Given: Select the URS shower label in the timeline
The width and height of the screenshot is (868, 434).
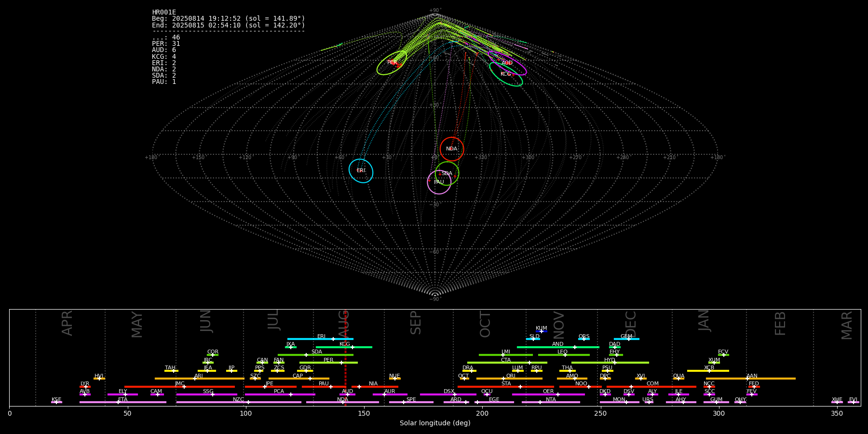Looking at the screenshot, I should (648, 399).
